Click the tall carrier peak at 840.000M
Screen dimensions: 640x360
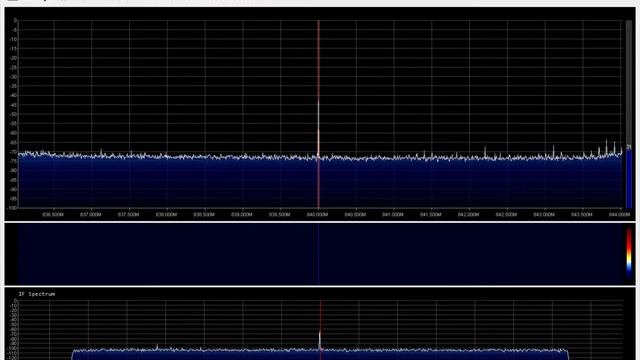click(x=318, y=127)
